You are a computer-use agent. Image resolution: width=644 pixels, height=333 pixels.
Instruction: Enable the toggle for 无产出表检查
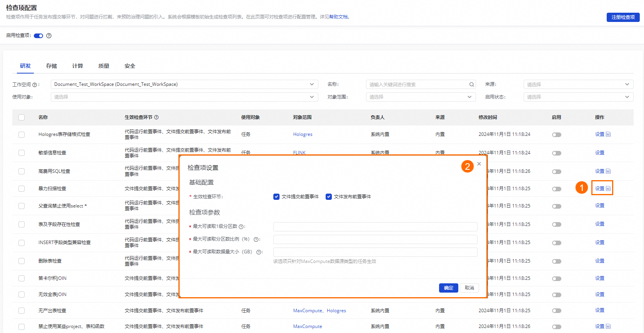(x=557, y=311)
